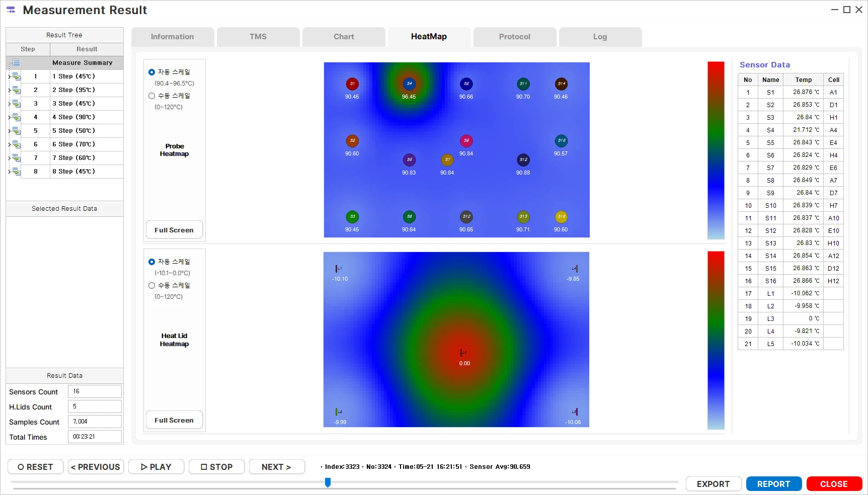Open the Protocol tab
Screen dimensions: 868x495
515,37
